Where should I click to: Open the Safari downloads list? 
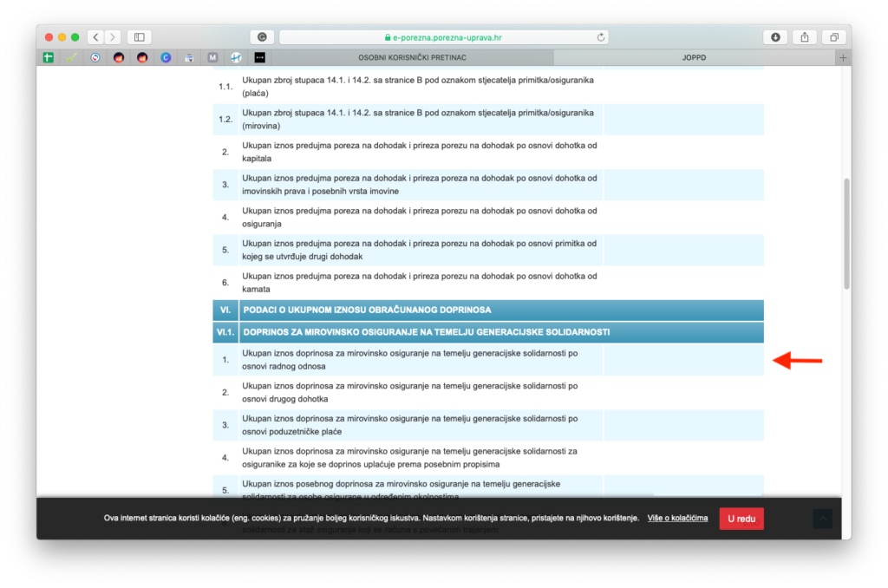click(x=774, y=37)
